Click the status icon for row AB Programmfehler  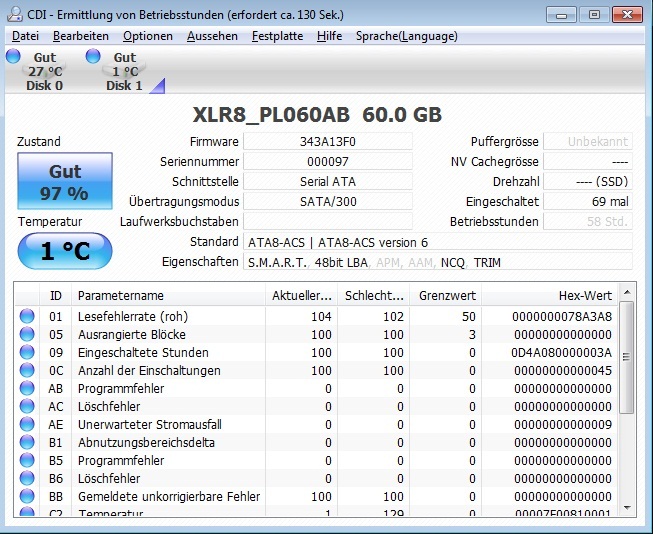27,388
